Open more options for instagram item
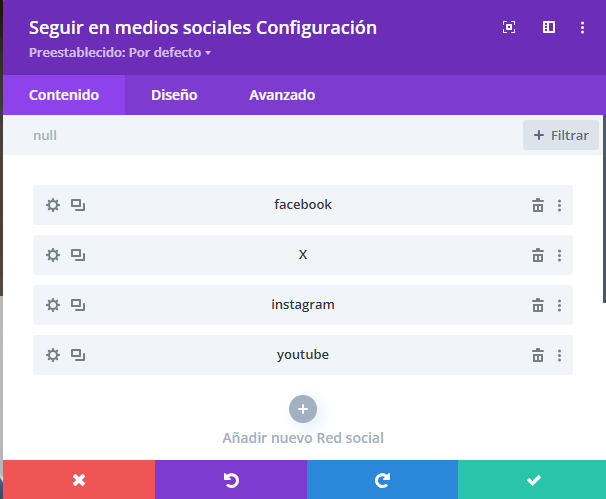This screenshot has width=606, height=499. pos(559,305)
